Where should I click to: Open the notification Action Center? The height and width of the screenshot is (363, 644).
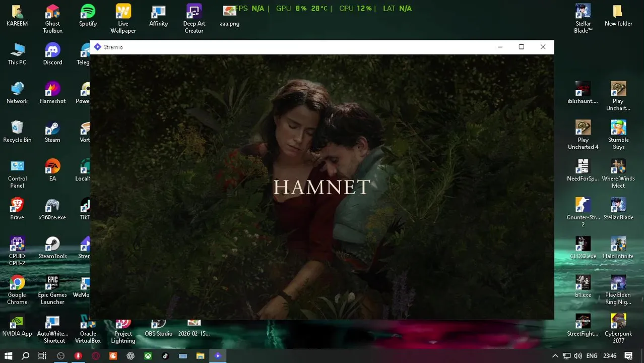628,356
